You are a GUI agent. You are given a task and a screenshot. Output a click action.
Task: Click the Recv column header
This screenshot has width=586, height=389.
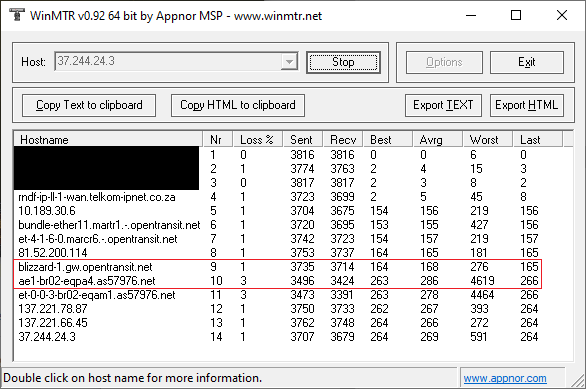[343, 140]
